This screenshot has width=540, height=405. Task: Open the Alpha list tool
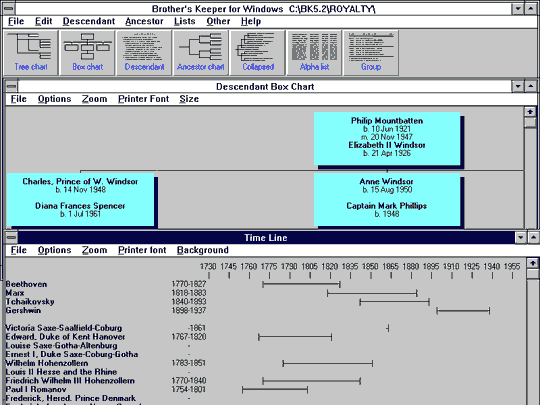pos(314,53)
